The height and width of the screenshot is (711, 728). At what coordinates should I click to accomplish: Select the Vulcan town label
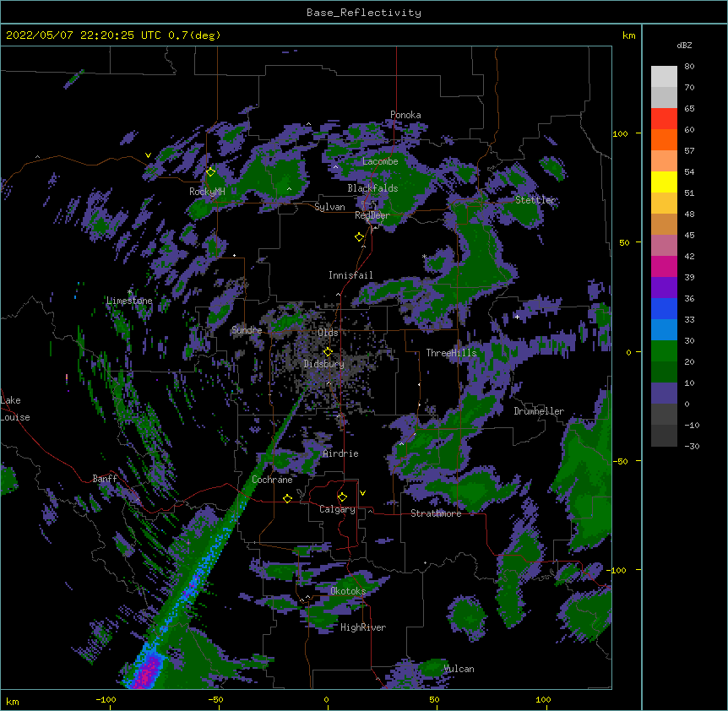(x=459, y=669)
